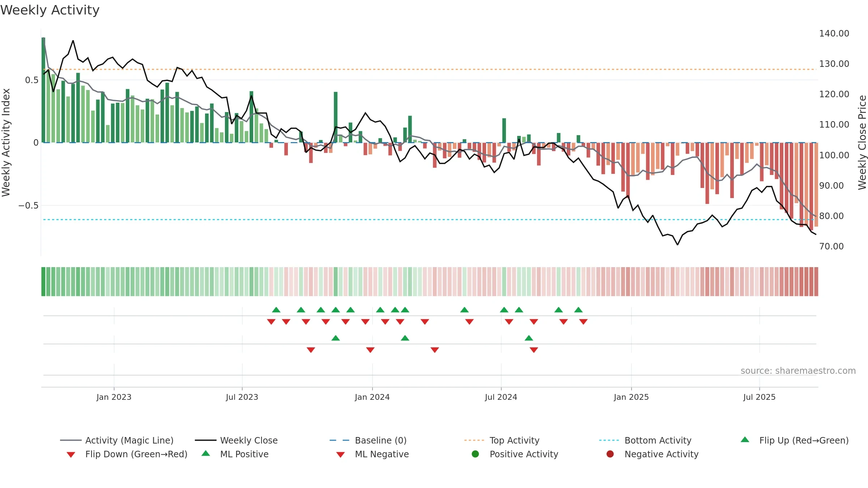868x488 pixels.
Task: Click the Weekly Activity Index axis title
Action: click(6, 142)
